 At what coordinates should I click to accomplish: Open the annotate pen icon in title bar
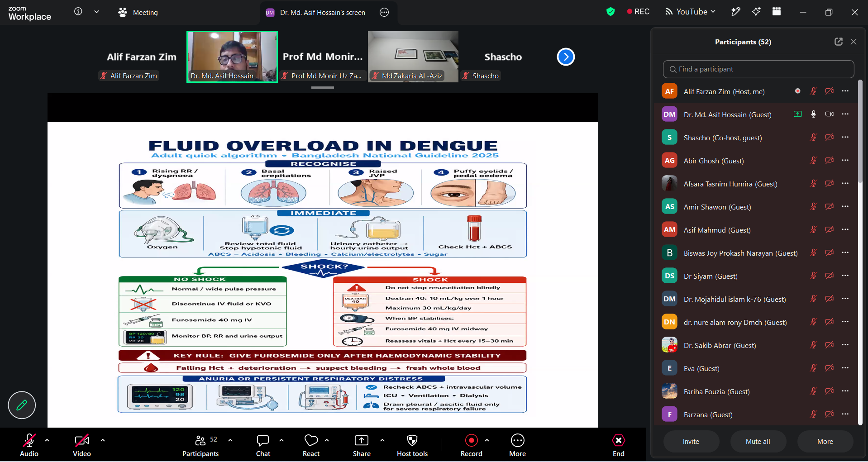coord(736,12)
